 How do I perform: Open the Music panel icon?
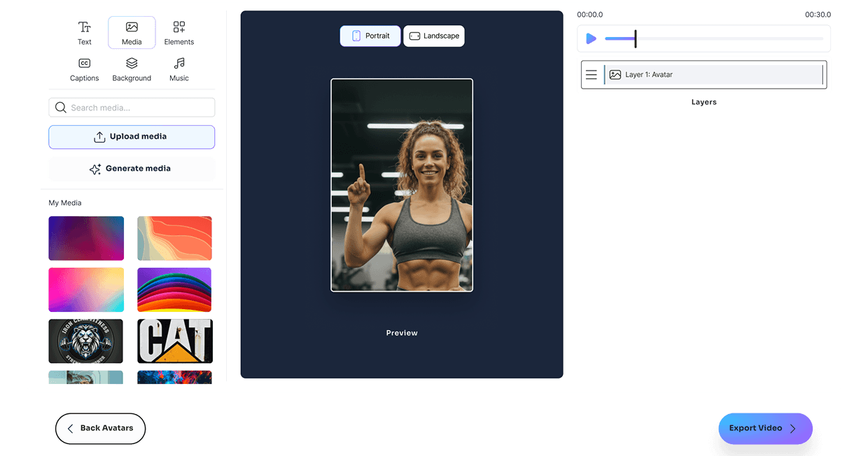[178, 64]
